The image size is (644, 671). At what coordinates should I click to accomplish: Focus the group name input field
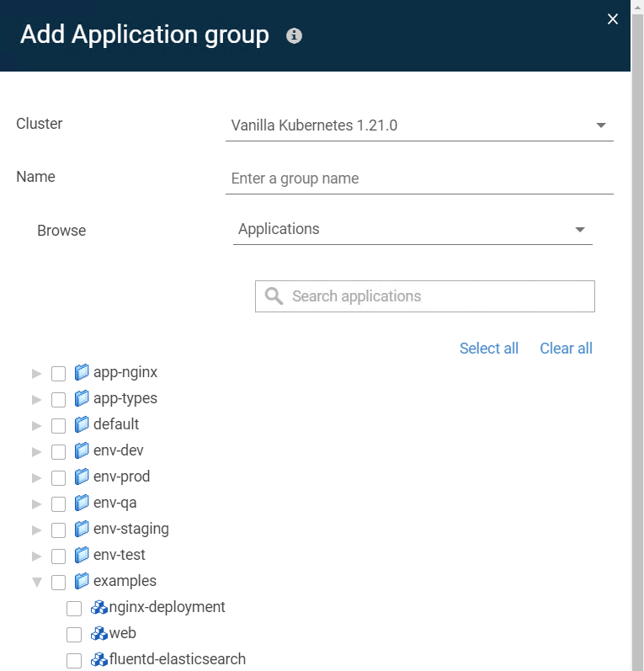pos(419,178)
